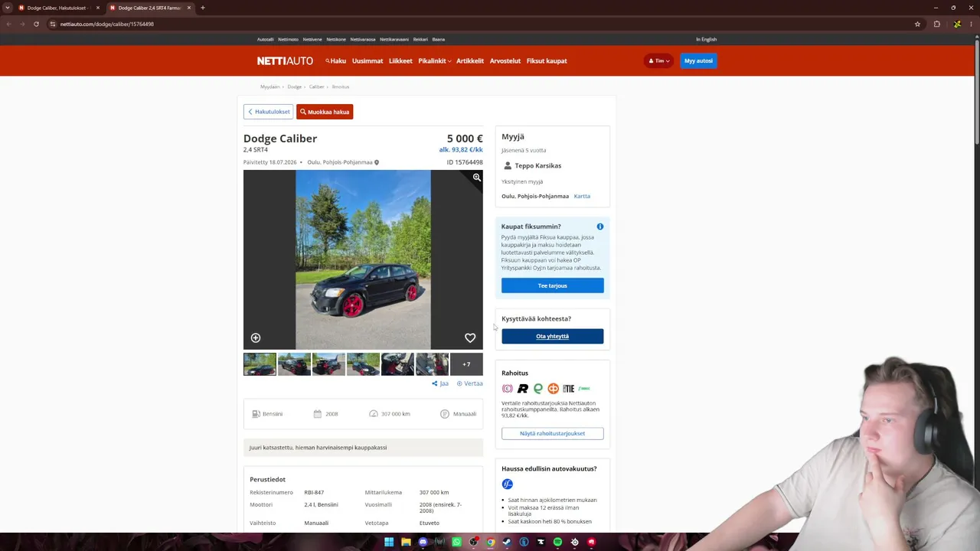980x551 pixels.
Task: Open the Windows Start menu
Action: 389,542
